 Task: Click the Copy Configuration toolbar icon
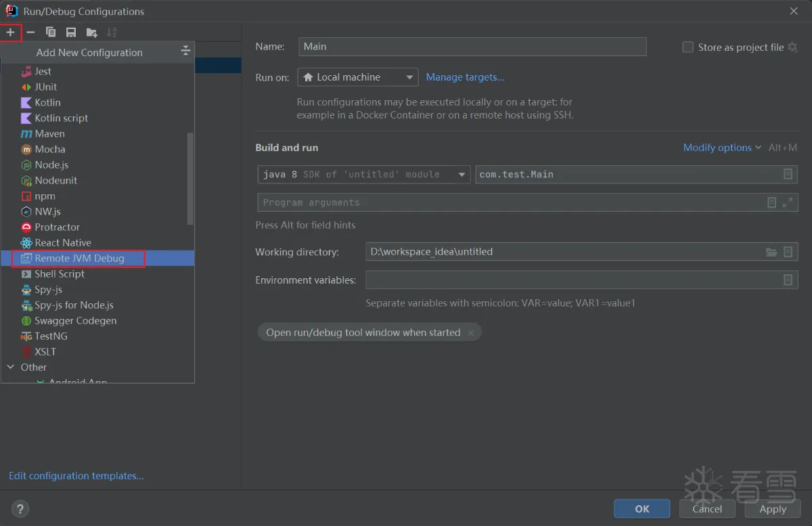point(51,32)
